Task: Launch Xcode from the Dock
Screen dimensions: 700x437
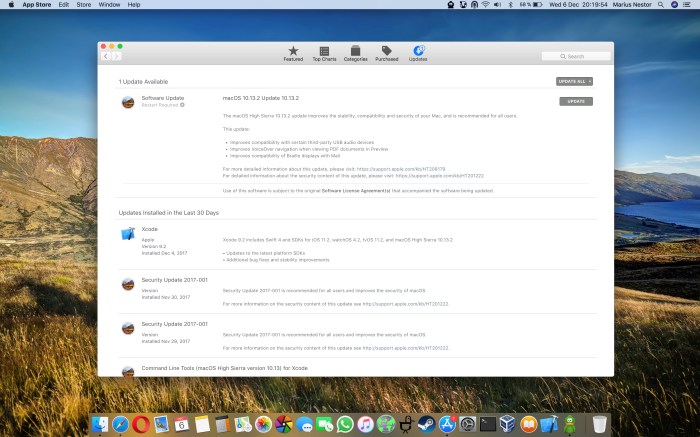Action: pyautogui.click(x=549, y=424)
